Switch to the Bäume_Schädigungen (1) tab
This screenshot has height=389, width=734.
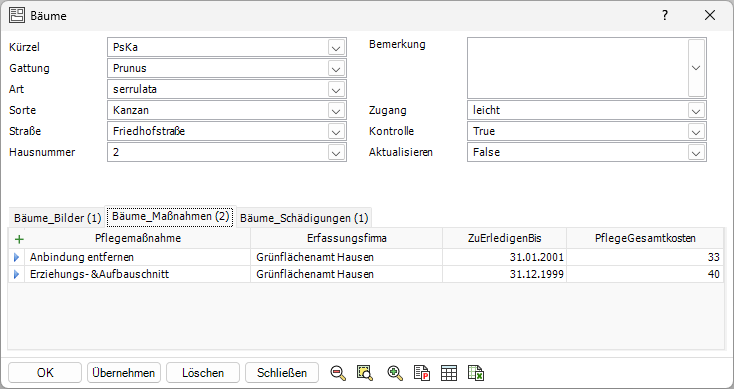tap(304, 218)
